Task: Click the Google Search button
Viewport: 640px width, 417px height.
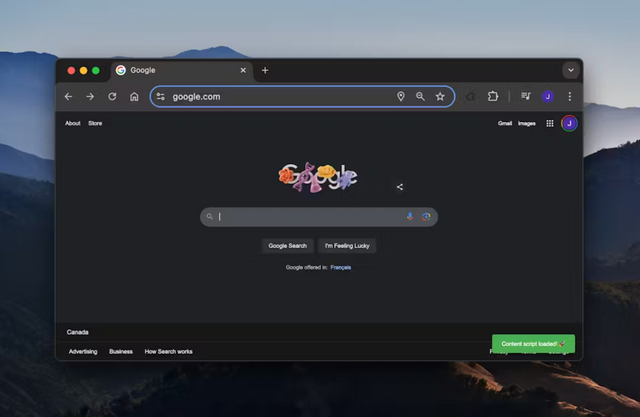Action: (x=287, y=246)
